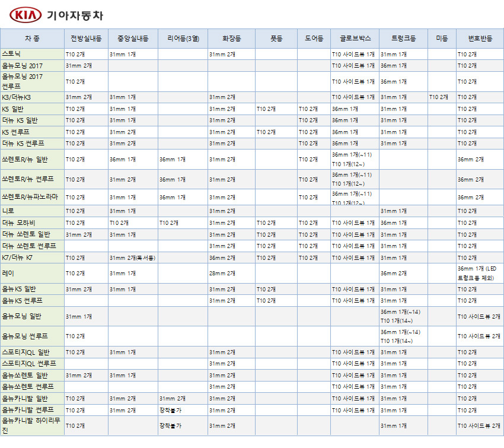
Task: Select the 화장등 column header
Action: [231, 39]
